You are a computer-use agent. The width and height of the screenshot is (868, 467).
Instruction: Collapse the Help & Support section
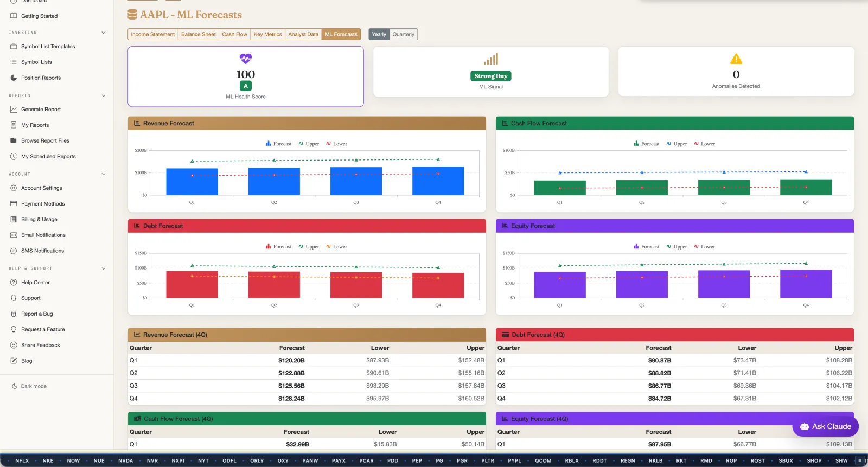coord(104,268)
